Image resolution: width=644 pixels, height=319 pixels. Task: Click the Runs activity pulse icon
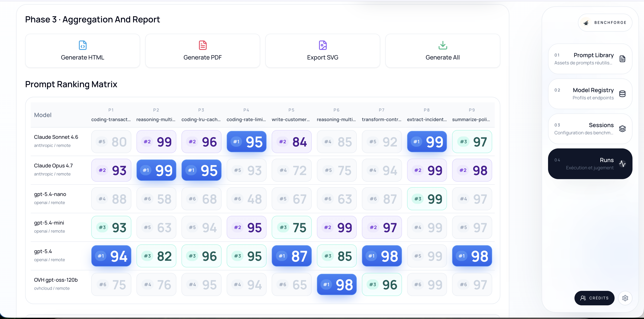point(622,164)
